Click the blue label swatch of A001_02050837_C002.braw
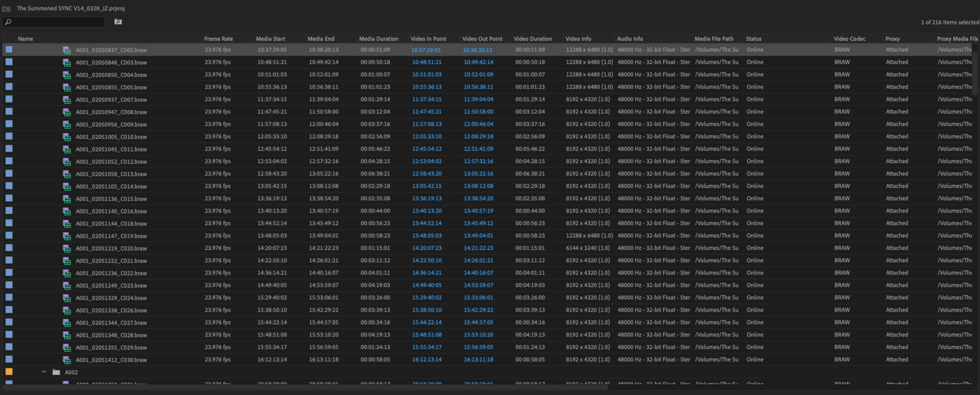Viewport: 980px width, 395px height. (x=9, y=50)
